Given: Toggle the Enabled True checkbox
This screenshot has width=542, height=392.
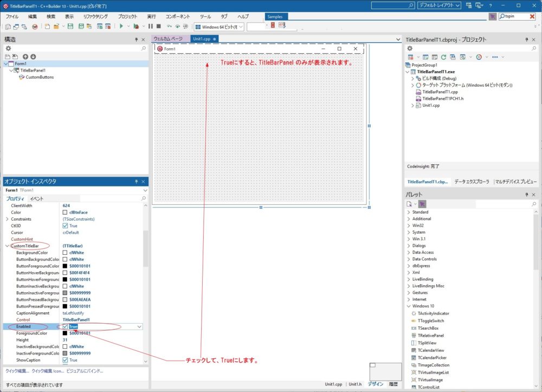Looking at the screenshot, I should [x=66, y=327].
